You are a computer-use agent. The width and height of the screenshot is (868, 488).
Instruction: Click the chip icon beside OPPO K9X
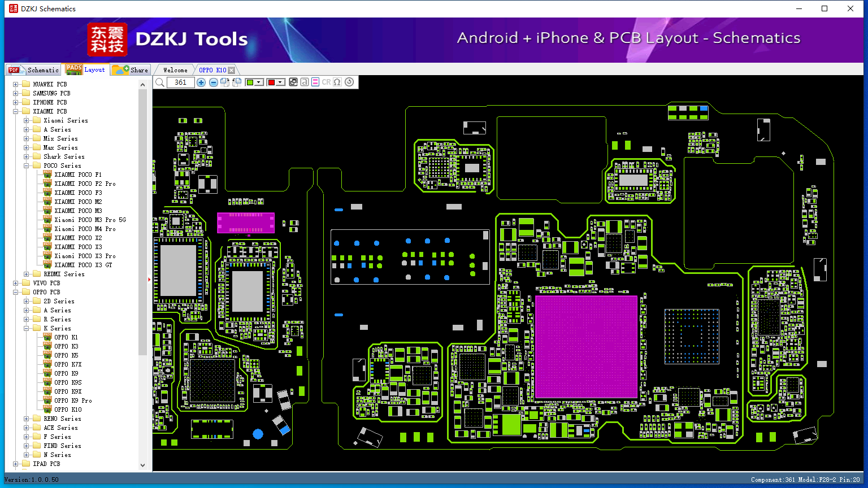(x=47, y=391)
